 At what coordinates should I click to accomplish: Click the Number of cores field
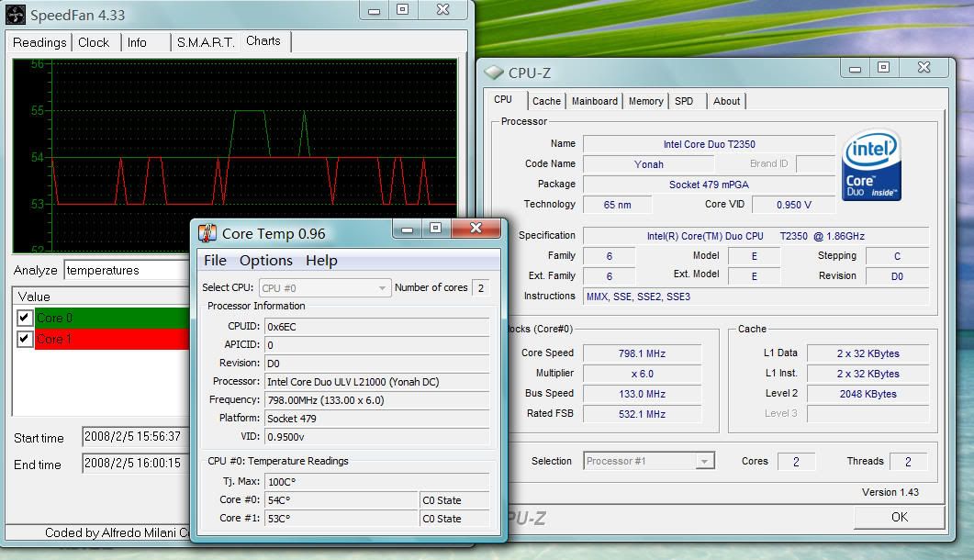tap(481, 287)
